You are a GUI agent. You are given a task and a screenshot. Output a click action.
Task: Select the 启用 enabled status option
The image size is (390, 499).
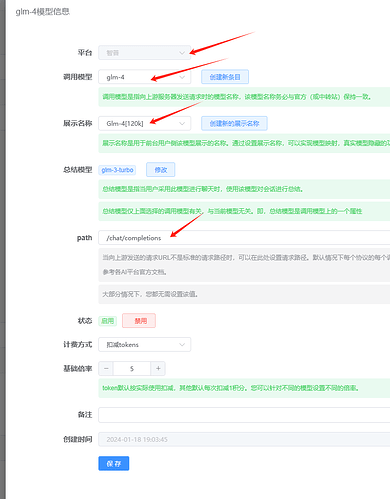click(x=107, y=321)
